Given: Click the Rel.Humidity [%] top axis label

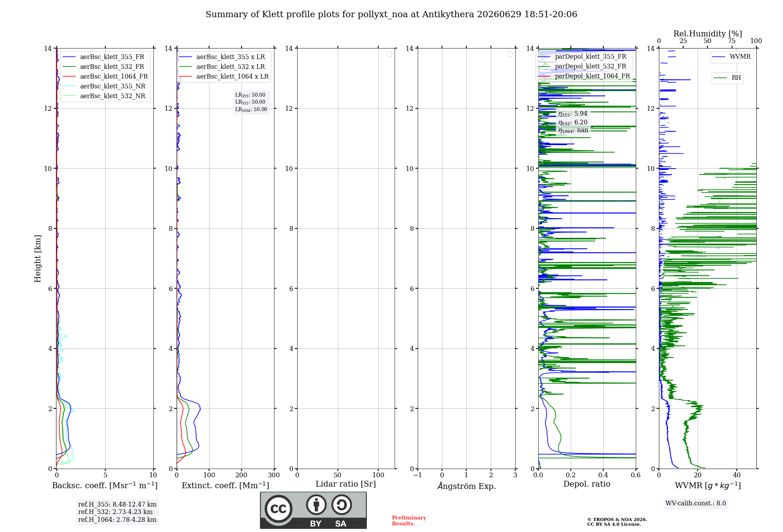Looking at the screenshot, I should (708, 34).
